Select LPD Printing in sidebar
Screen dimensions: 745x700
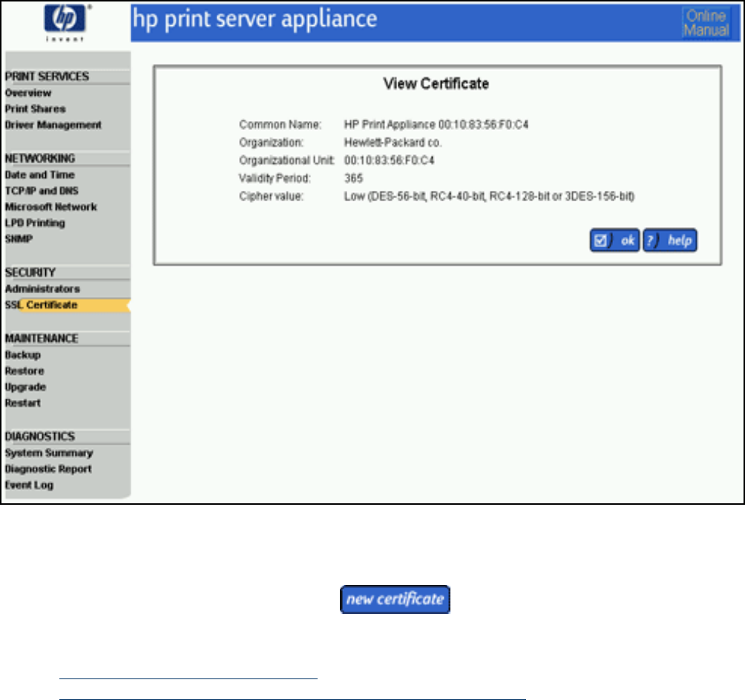click(x=35, y=223)
